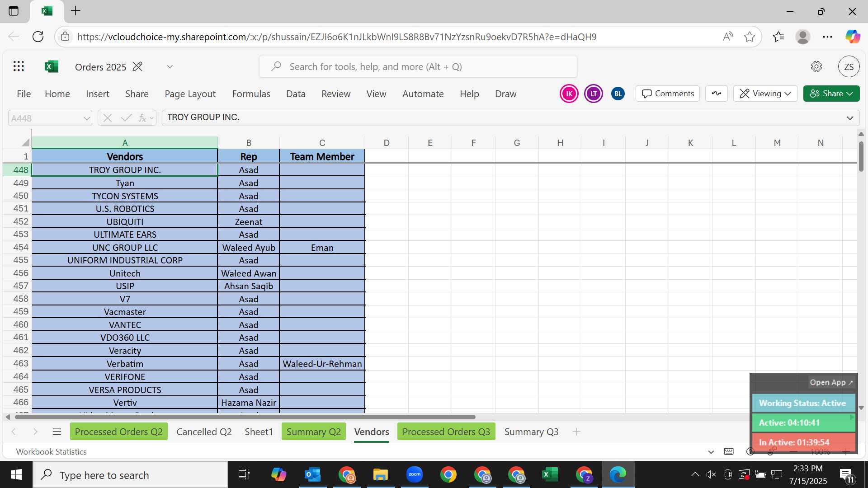This screenshot has height=488, width=868.
Task: Select column B header
Action: (x=249, y=143)
